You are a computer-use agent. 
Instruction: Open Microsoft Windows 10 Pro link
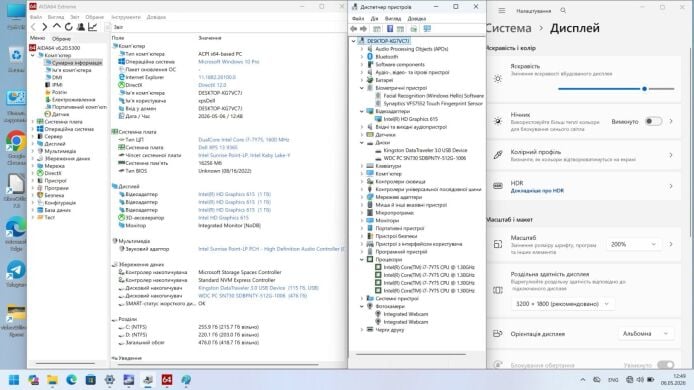(x=228, y=62)
